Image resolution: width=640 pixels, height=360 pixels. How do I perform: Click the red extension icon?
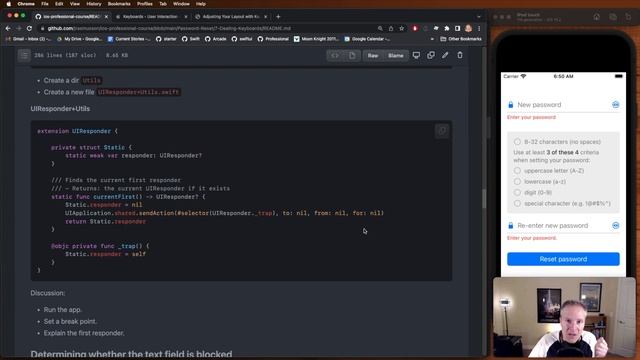[415, 28]
